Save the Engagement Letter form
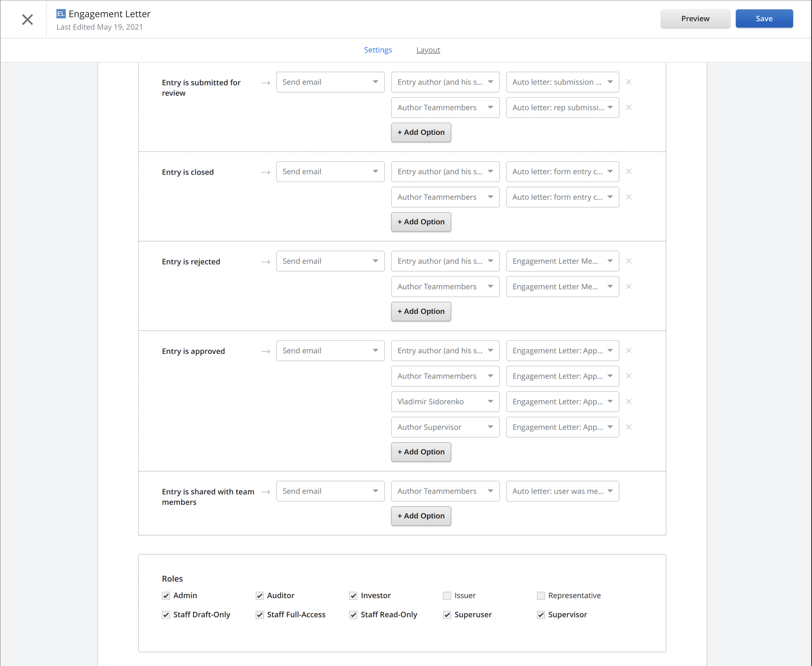 pos(764,18)
